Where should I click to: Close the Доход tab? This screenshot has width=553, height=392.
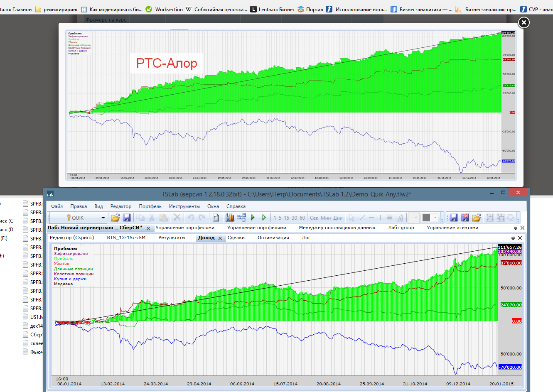point(220,238)
